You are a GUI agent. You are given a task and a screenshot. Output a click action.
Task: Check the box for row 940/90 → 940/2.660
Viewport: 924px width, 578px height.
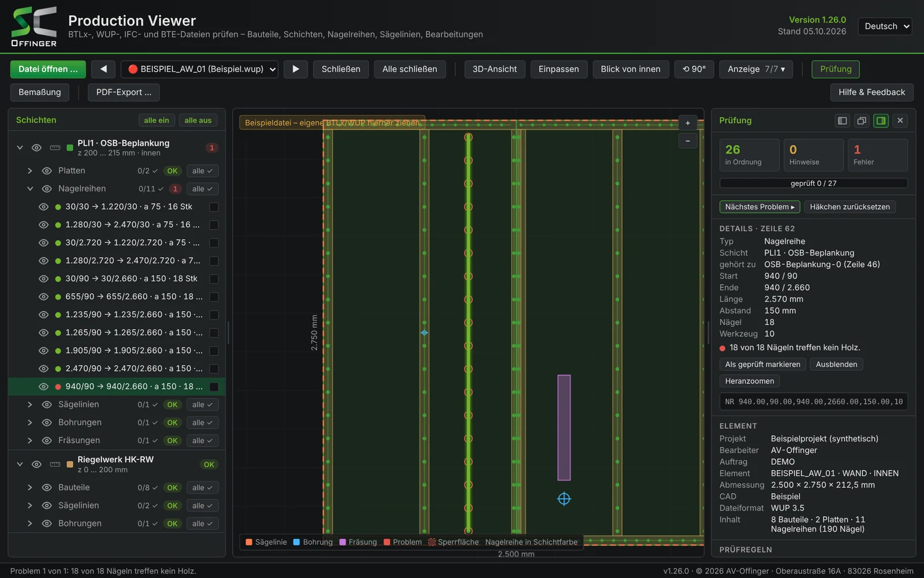214,387
